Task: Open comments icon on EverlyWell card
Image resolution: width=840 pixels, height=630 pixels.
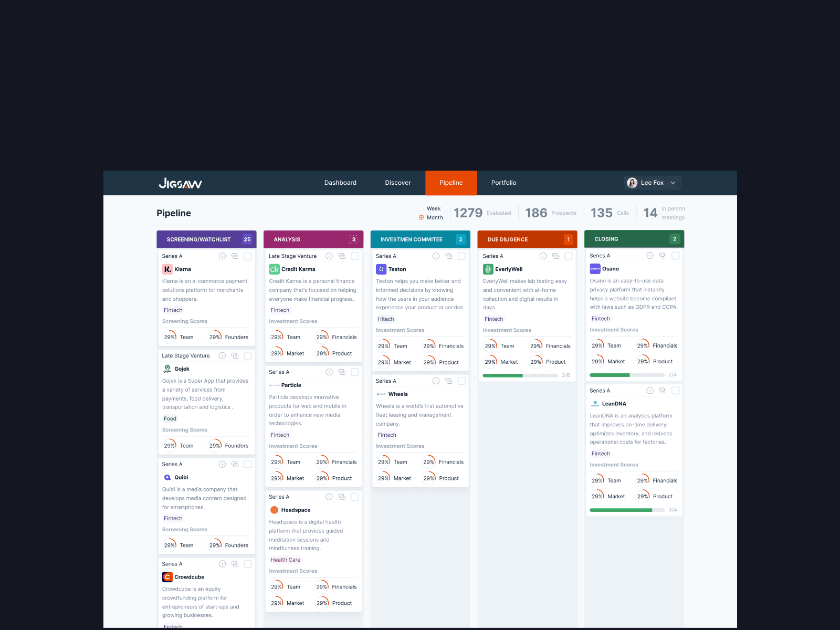Action: [x=555, y=256]
